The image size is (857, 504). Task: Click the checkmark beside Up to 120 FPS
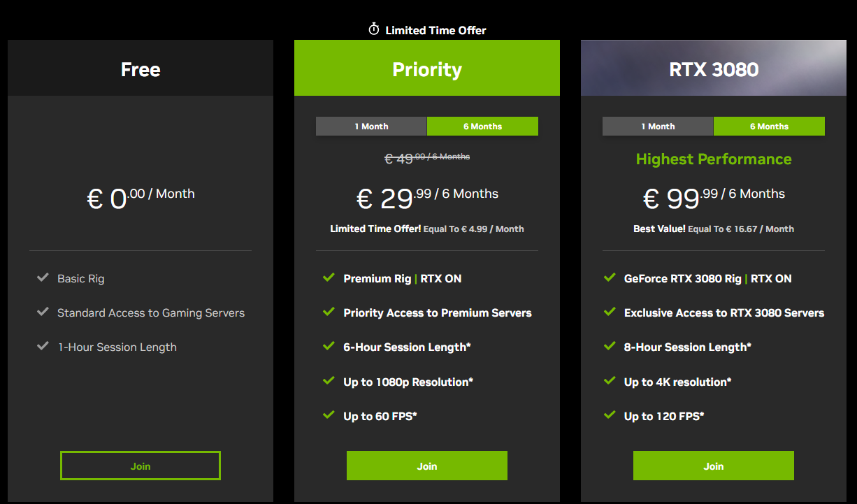610,415
